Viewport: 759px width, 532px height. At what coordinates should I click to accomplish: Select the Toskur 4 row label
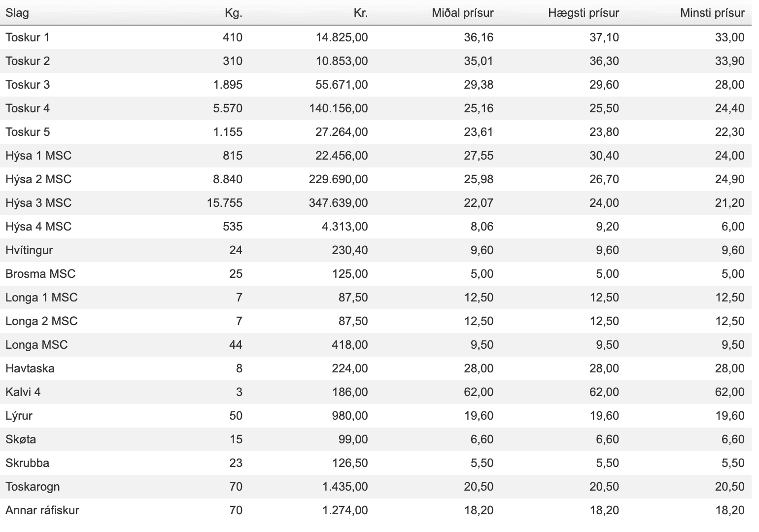[28, 108]
